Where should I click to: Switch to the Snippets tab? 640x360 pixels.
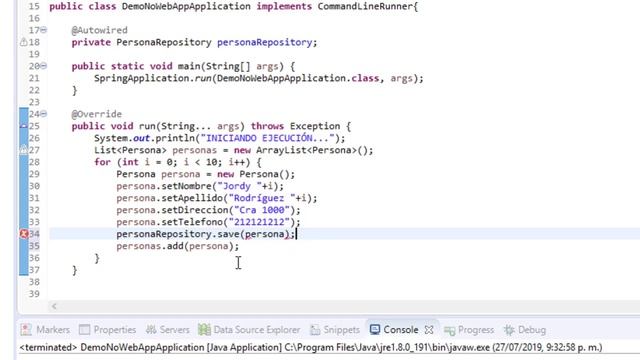(335, 330)
